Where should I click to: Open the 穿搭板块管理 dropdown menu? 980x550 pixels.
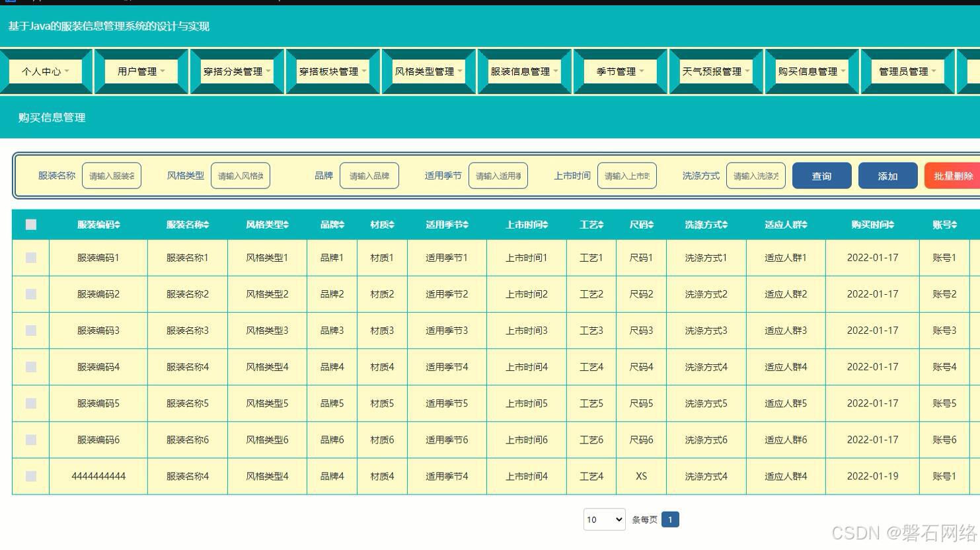click(333, 71)
